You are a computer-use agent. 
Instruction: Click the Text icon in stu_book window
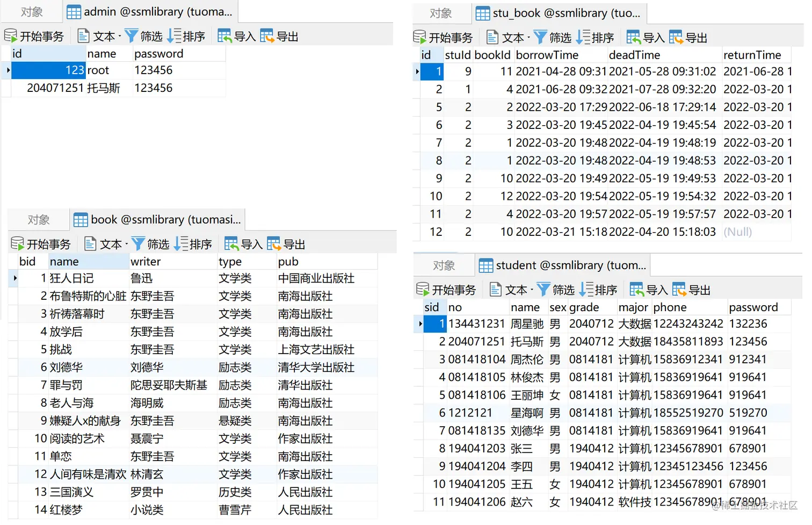(x=492, y=37)
